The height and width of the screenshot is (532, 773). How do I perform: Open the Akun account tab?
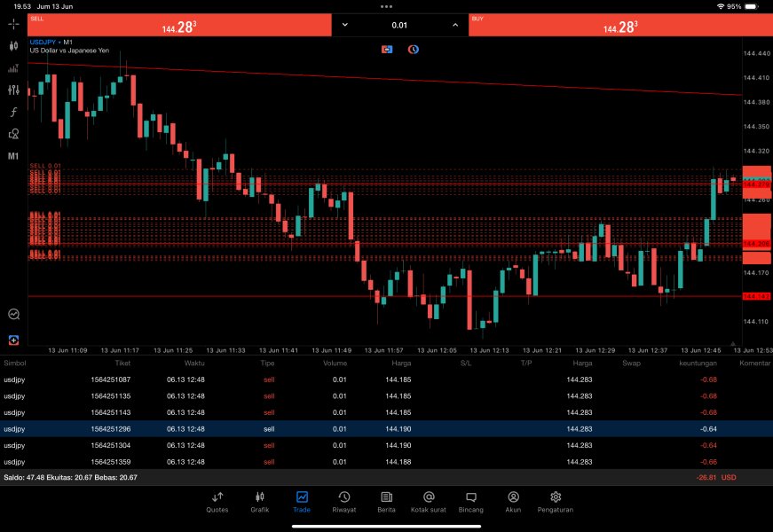(x=513, y=502)
